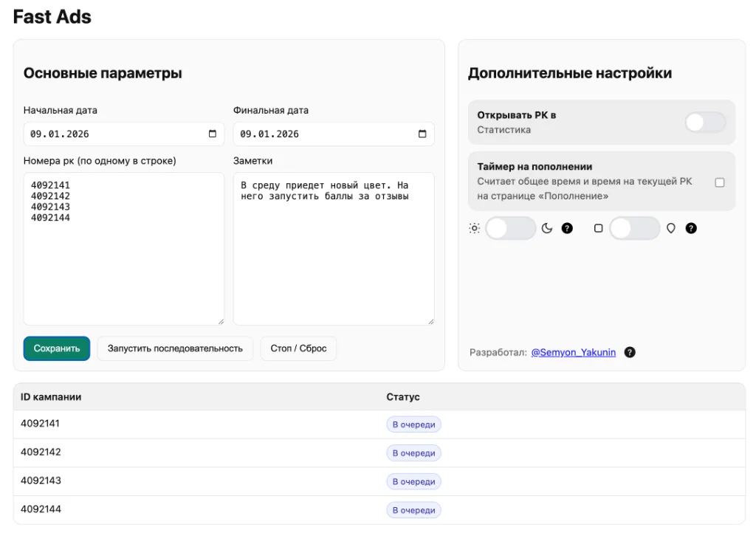Click the Основные параметры heading
756x533 pixels.
[103, 73]
